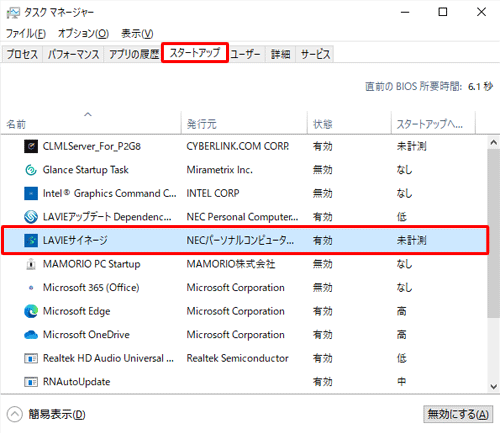Click the Intel Graphics Command Center icon
Viewport: 500px width, 434px height.
point(31,193)
